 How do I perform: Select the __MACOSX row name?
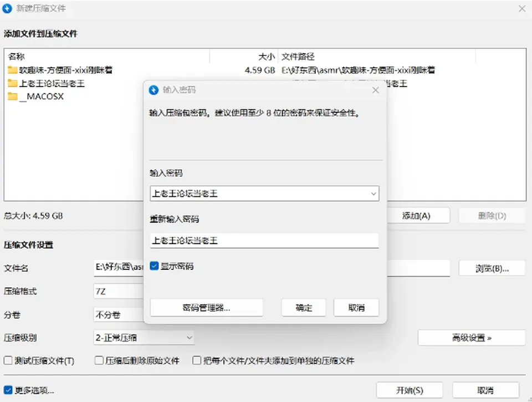click(42, 96)
